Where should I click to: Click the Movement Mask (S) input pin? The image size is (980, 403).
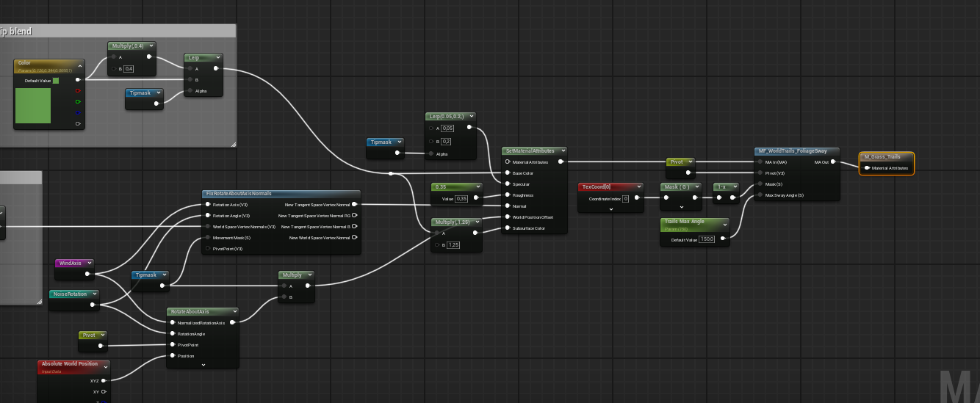[x=207, y=237]
